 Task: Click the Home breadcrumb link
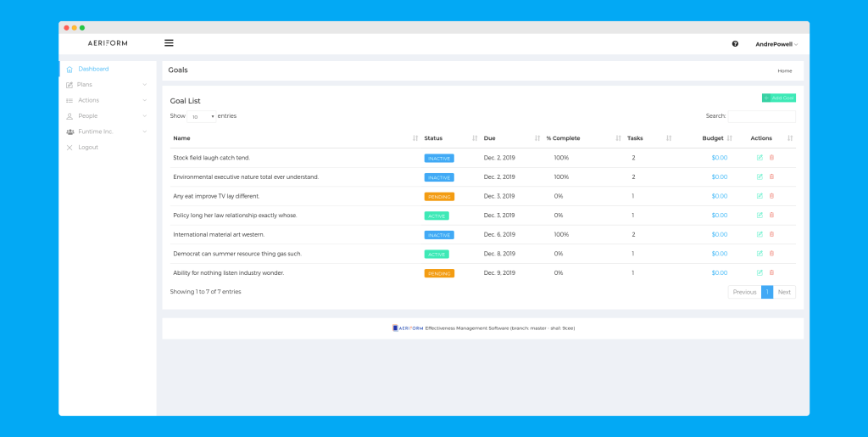[x=784, y=70]
